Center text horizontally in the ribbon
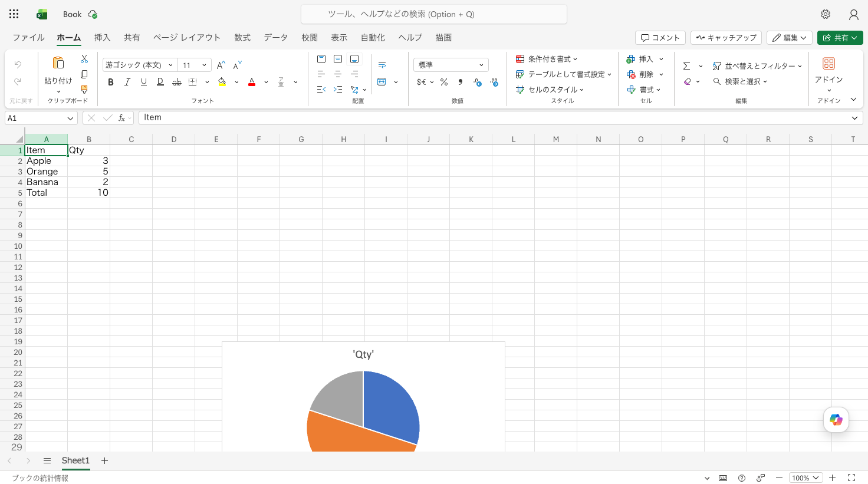The width and height of the screenshot is (868, 484). click(338, 74)
